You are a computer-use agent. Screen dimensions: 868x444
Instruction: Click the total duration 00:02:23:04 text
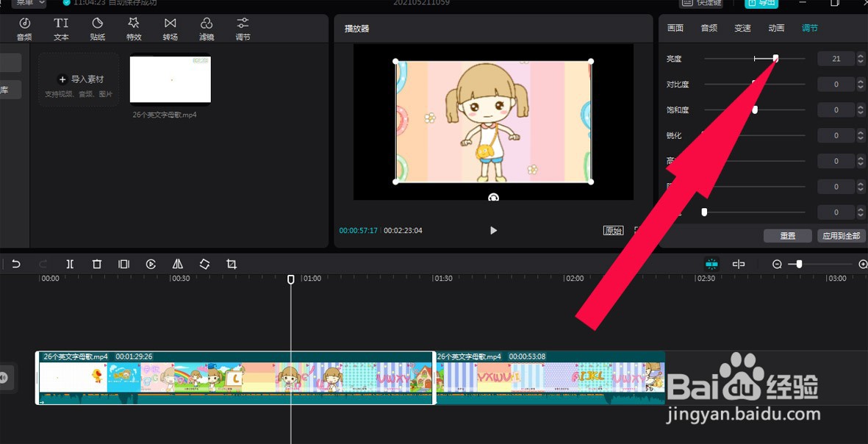tap(403, 230)
